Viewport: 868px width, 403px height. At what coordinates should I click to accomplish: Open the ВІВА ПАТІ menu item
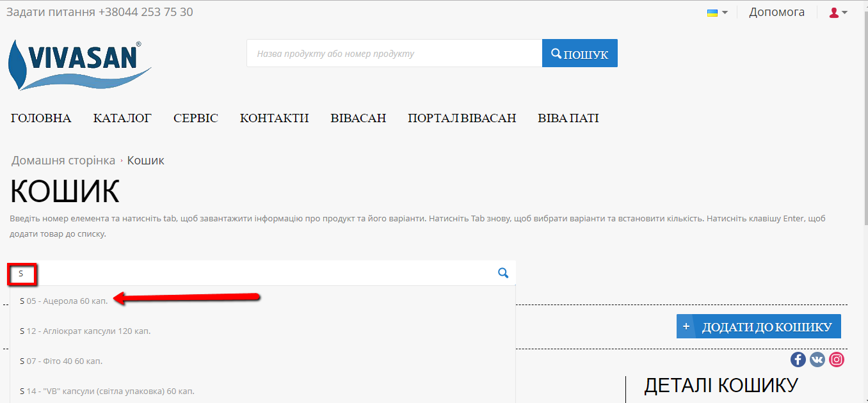click(x=568, y=118)
